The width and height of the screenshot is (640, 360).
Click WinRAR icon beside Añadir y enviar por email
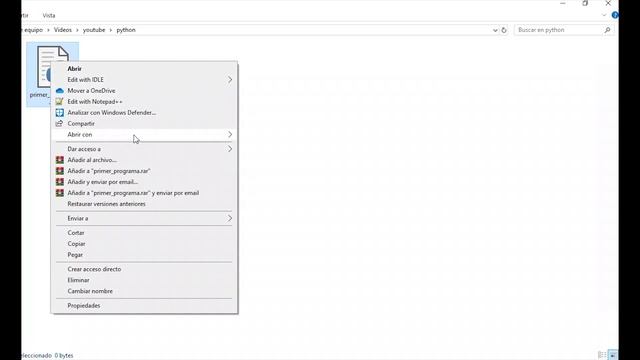(x=60, y=182)
